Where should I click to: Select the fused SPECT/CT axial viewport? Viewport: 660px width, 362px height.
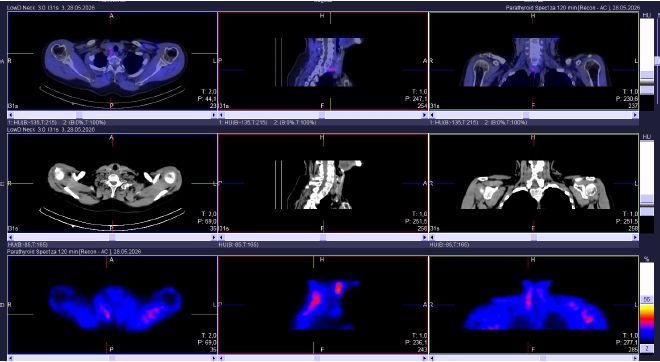(x=112, y=61)
